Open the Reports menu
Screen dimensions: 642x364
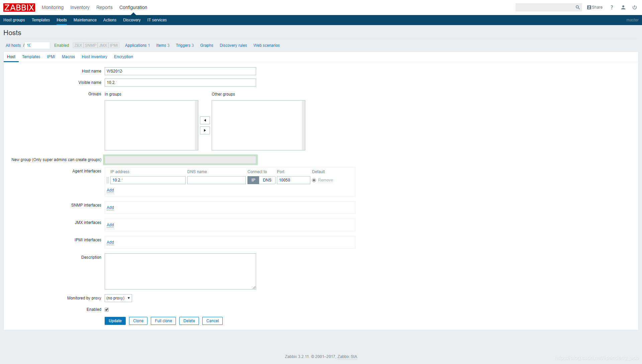tap(104, 7)
